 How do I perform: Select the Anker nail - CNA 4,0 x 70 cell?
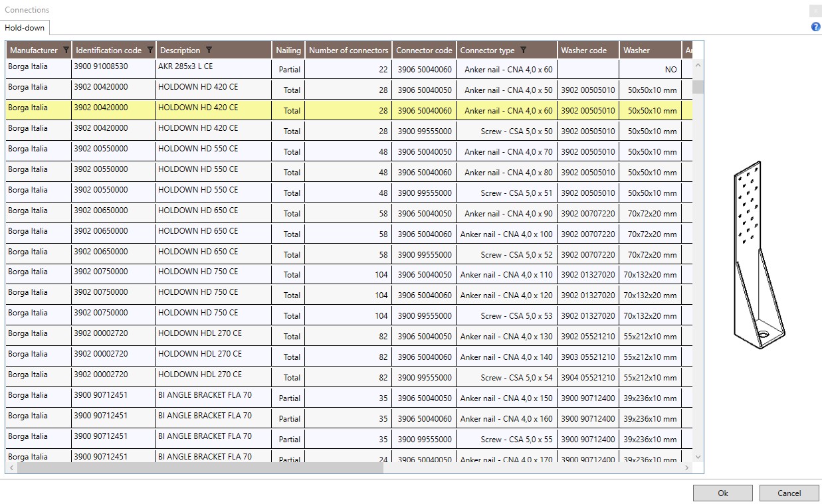tap(507, 151)
